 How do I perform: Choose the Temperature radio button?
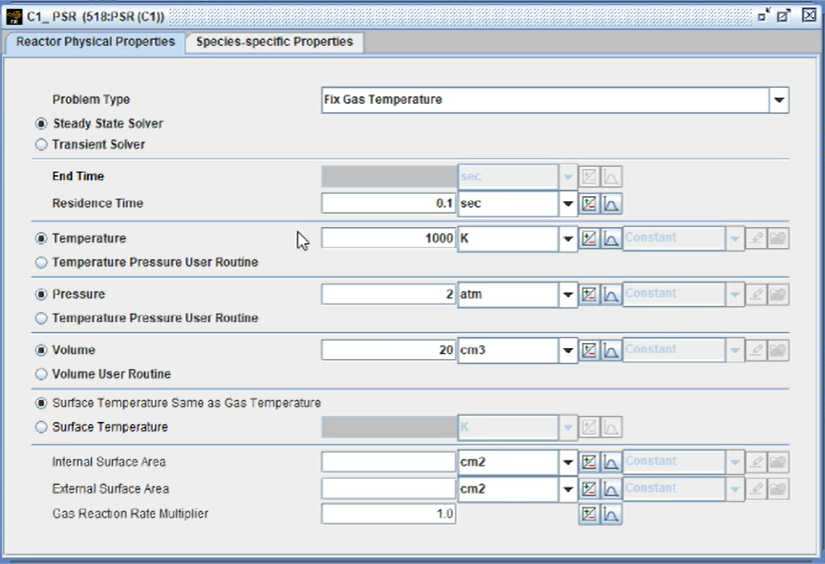(41, 238)
